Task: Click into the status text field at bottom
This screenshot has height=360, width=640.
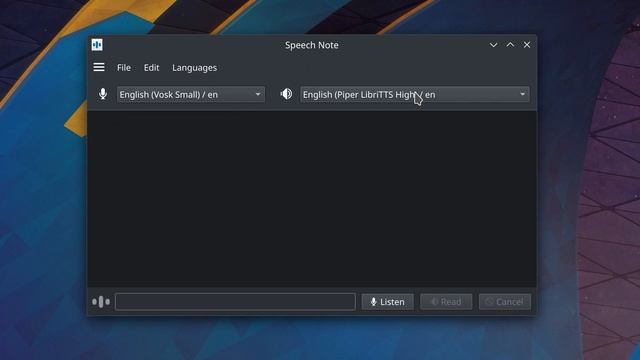Action: point(236,302)
